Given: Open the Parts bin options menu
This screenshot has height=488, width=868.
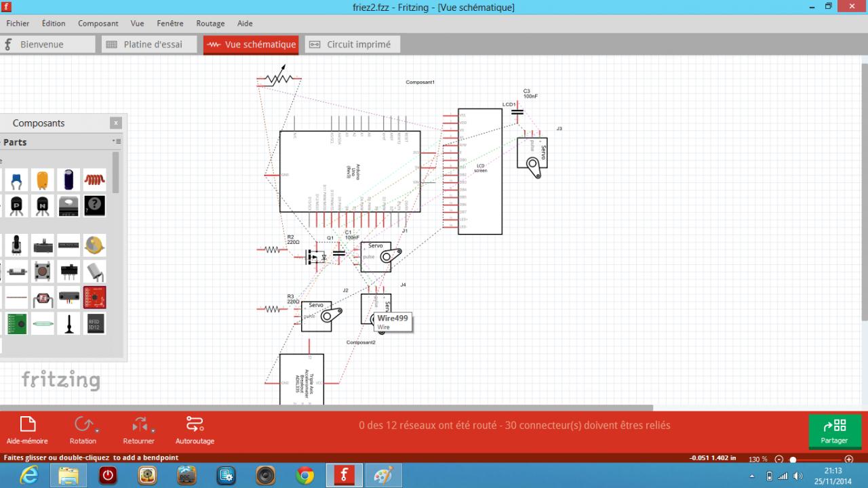Looking at the screenshot, I should pyautogui.click(x=117, y=142).
